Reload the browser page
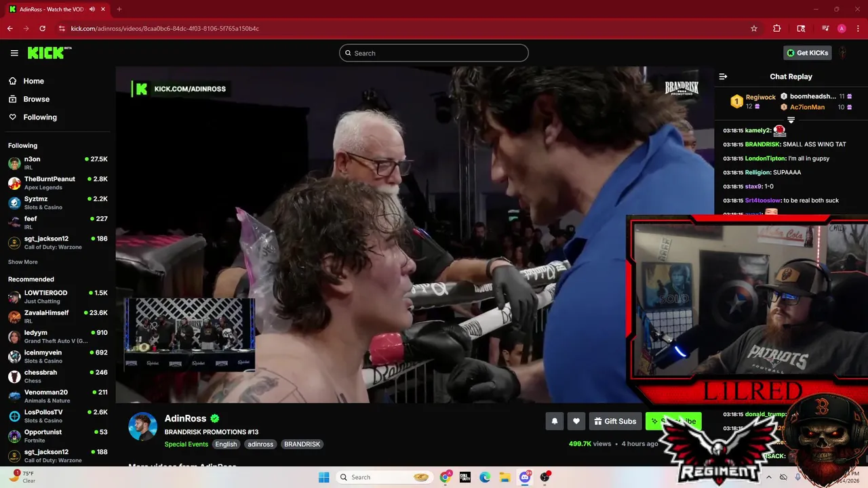 [43, 28]
